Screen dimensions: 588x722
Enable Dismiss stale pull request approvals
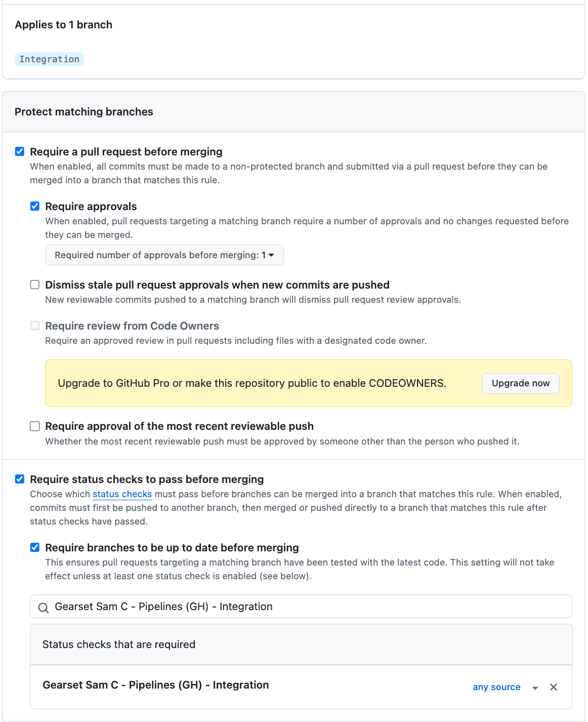[35, 285]
